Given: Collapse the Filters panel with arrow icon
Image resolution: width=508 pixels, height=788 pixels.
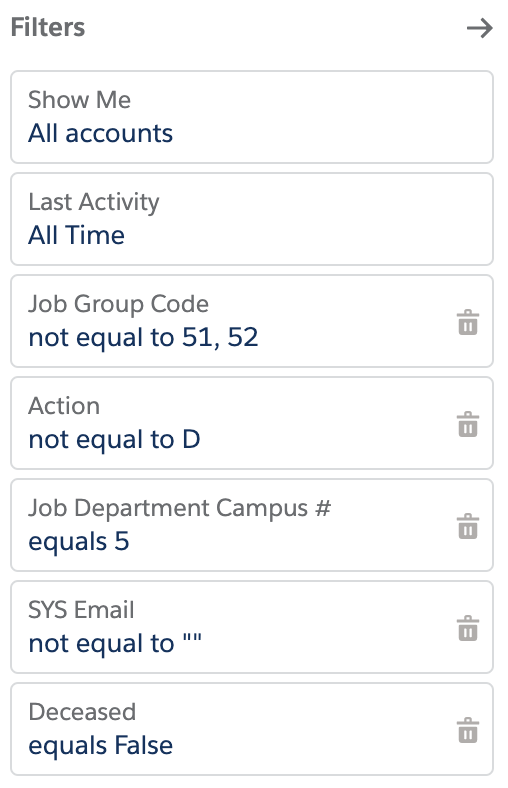Looking at the screenshot, I should click(479, 28).
